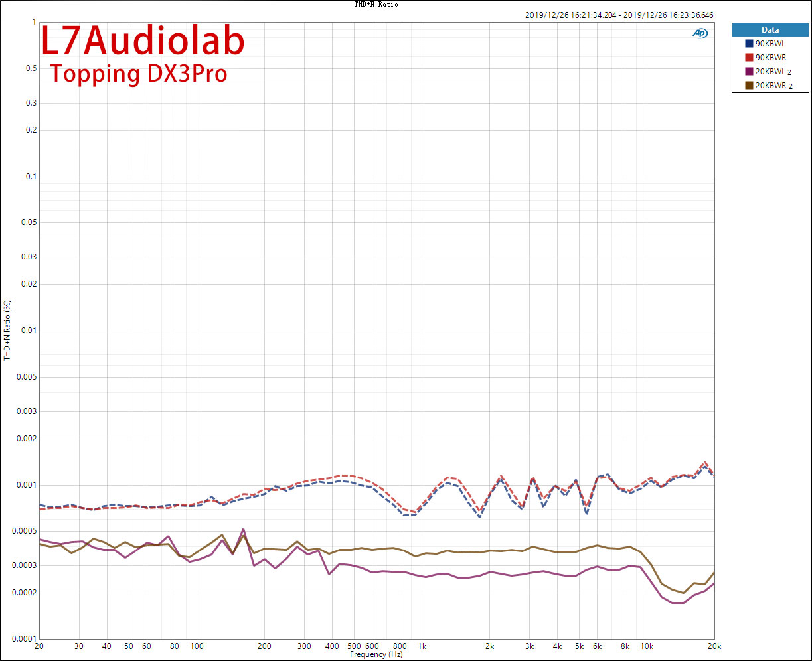Click the "0.0001" Y-axis tick label
The width and height of the screenshot is (812, 661).
click(24, 639)
